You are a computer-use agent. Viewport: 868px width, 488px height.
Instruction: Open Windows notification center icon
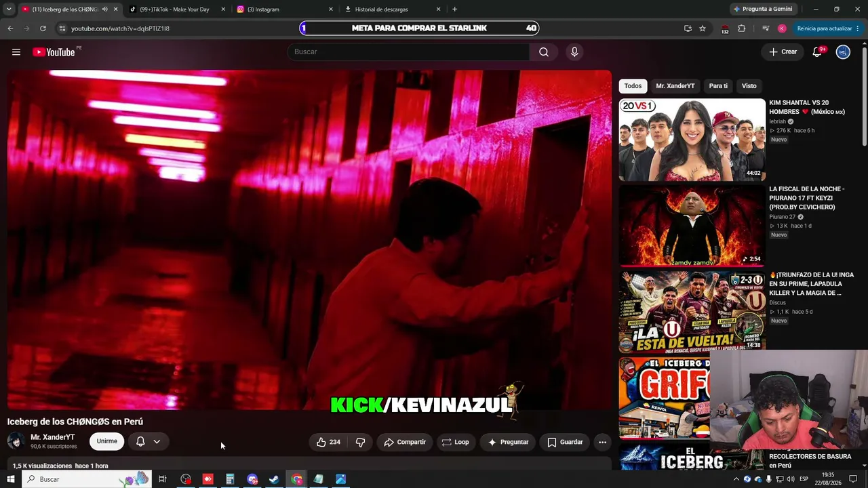tap(853, 479)
